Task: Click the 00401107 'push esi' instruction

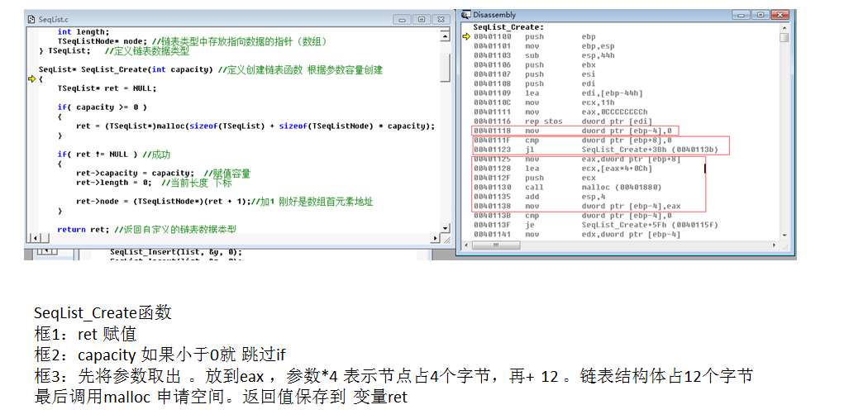Action: (534, 74)
